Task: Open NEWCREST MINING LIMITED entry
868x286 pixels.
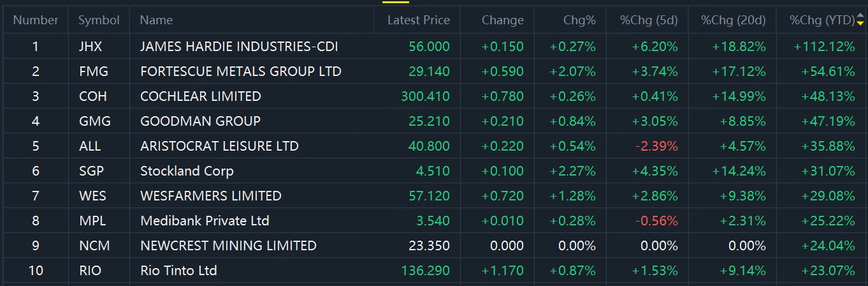Action: [228, 246]
